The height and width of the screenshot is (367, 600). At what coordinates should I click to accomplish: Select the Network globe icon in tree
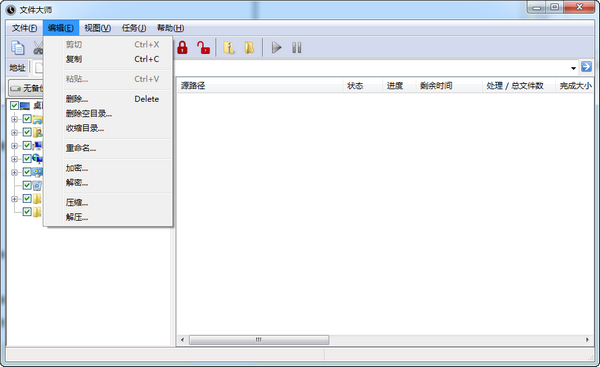coord(38,158)
